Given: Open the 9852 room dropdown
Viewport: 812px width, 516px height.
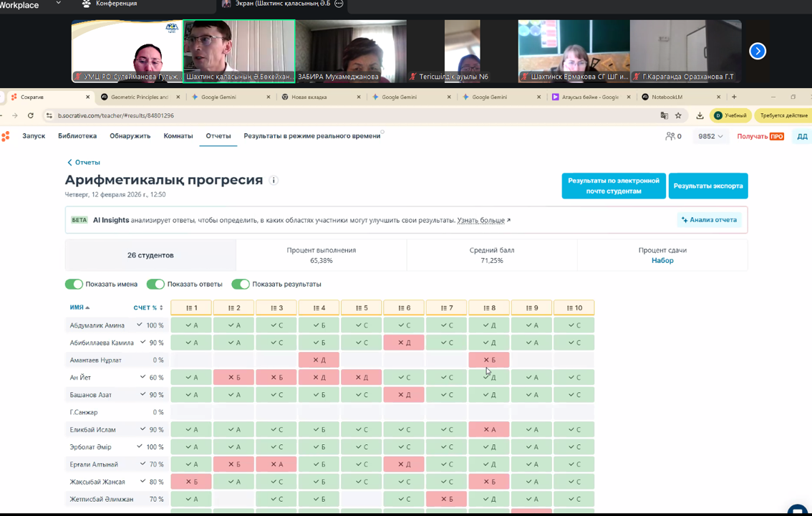Looking at the screenshot, I should coord(710,136).
